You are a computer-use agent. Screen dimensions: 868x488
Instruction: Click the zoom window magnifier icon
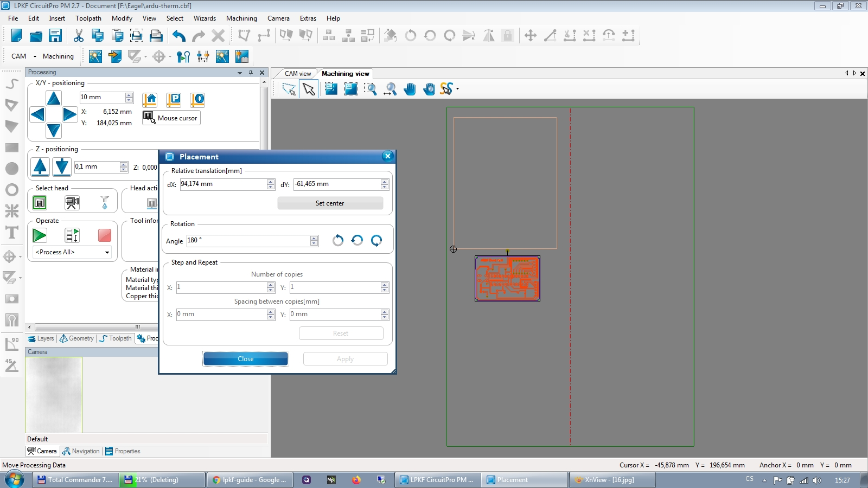pos(371,89)
